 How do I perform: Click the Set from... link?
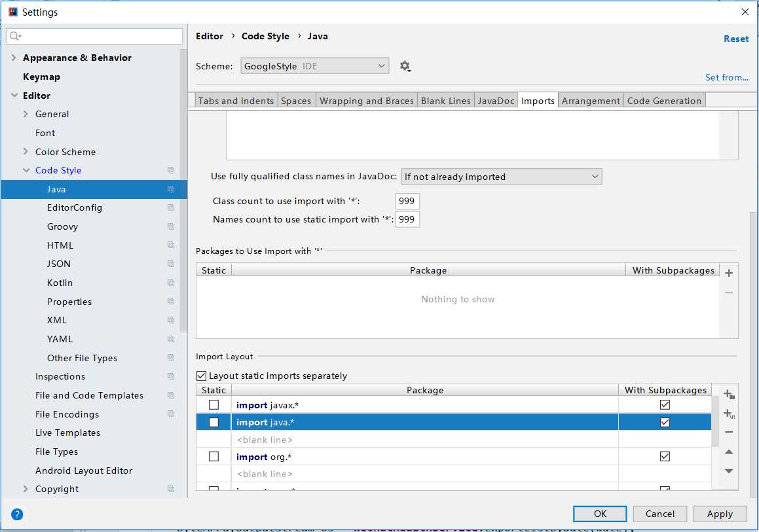726,77
